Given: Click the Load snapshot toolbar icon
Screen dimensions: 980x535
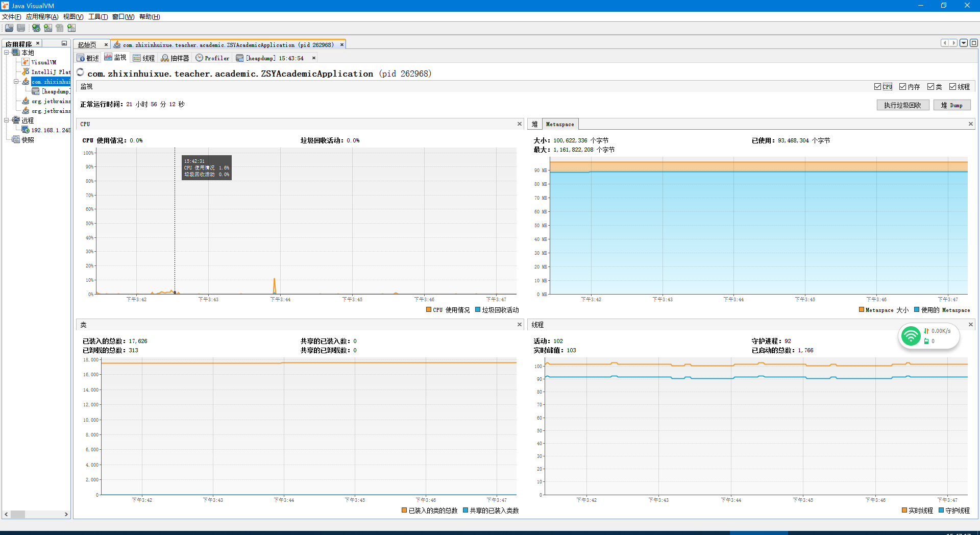Looking at the screenshot, I should pyautogui.click(x=9, y=28).
